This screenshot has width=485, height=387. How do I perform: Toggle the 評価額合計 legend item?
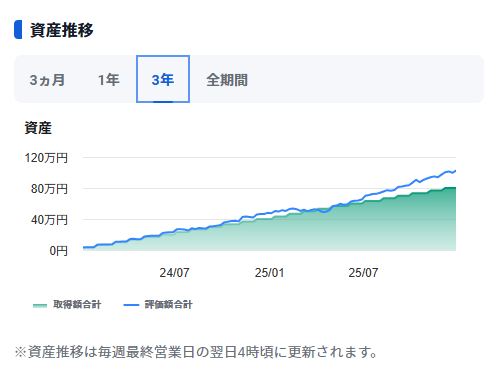(x=158, y=304)
